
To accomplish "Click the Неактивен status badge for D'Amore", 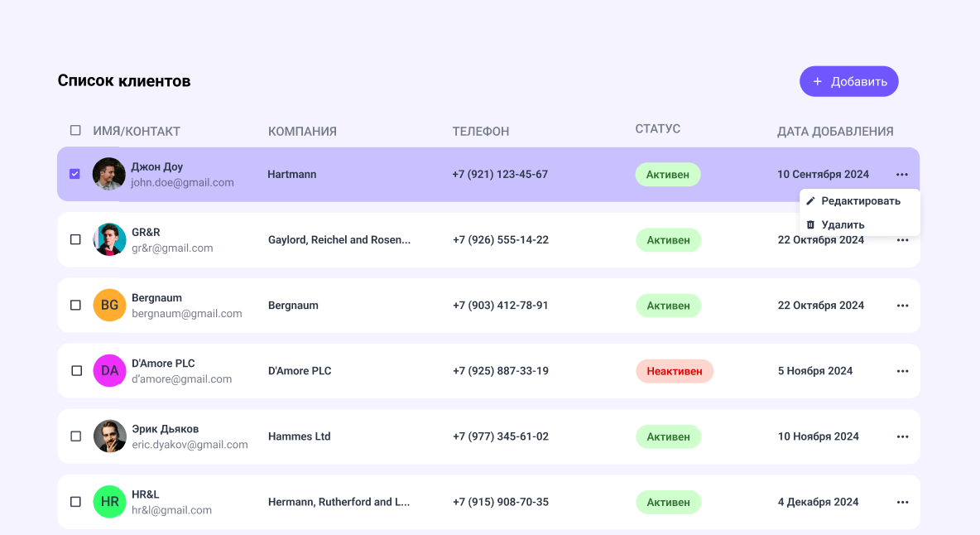I will pos(674,371).
